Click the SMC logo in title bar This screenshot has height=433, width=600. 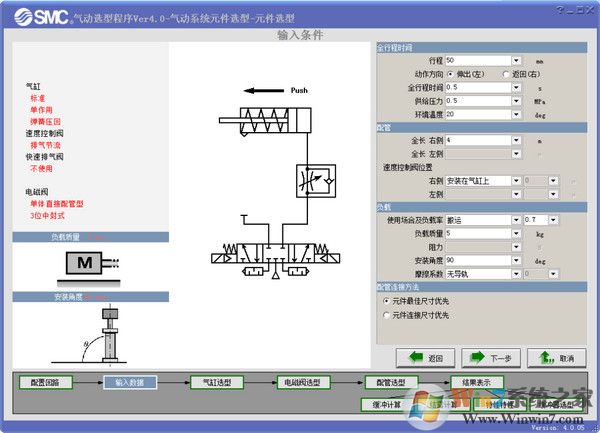[41, 17]
